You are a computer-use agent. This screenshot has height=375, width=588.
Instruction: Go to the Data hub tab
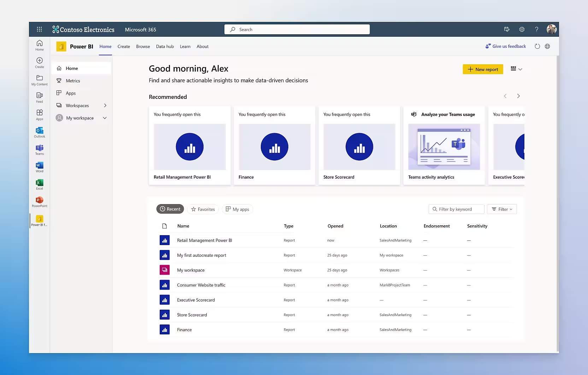(x=165, y=47)
